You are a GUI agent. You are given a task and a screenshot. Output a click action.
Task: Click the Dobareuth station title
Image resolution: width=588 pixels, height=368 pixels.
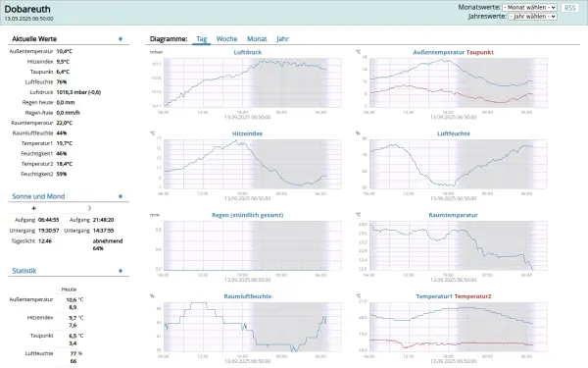tap(27, 9)
